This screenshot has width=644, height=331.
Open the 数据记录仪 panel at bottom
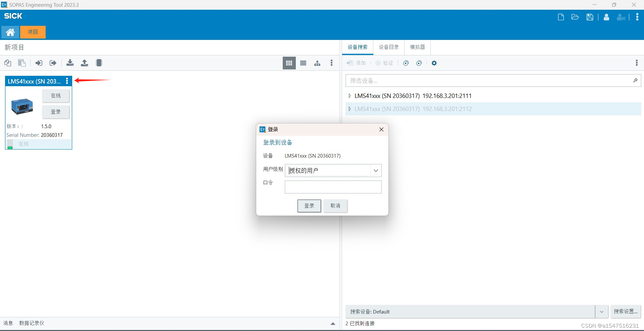[x=32, y=323]
